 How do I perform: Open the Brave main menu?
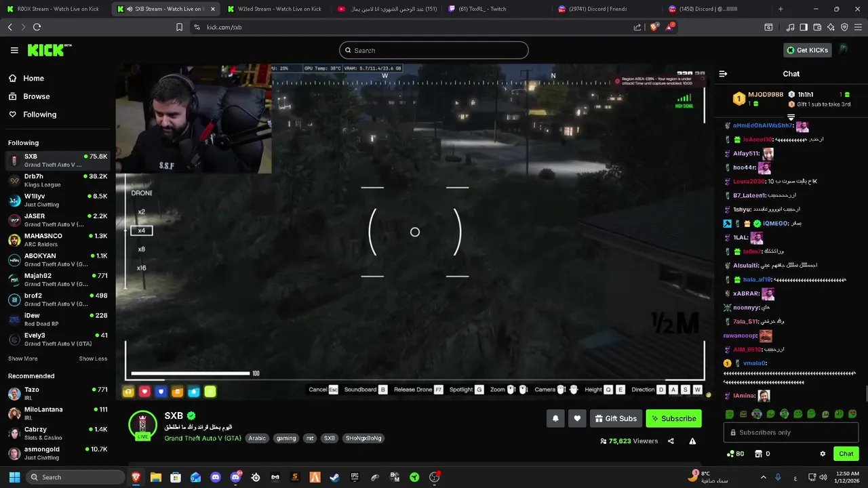tap(859, 27)
